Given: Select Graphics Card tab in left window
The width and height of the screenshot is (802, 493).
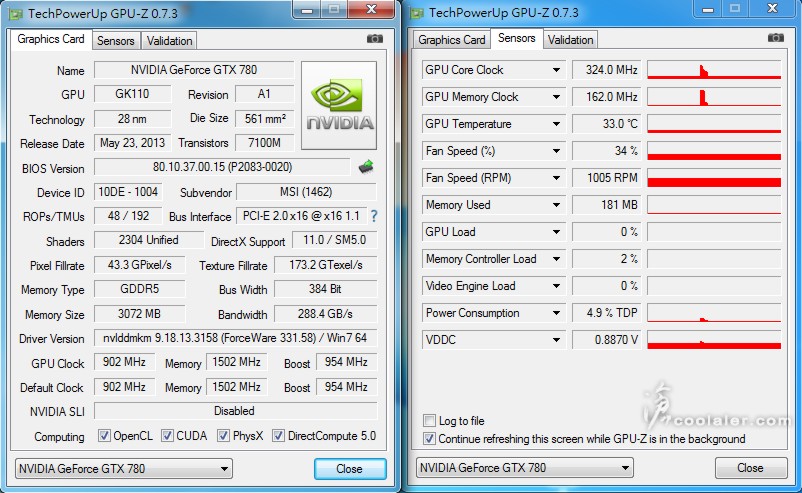Looking at the screenshot, I should click(51, 39).
